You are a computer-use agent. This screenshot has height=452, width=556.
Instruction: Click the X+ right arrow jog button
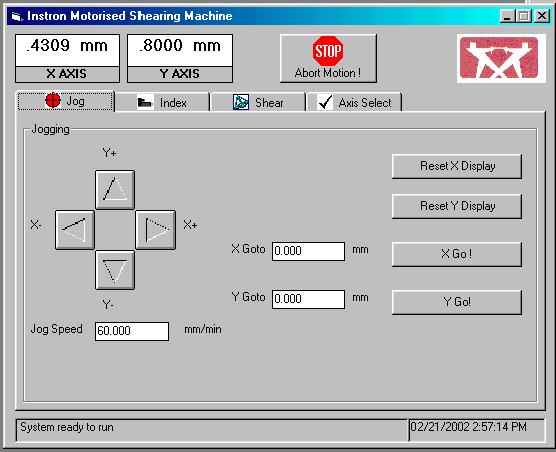coord(156,230)
